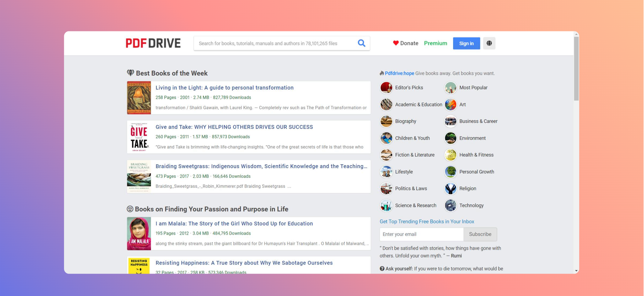Screen dimensions: 644x296
Task: Open 'I am Malala' book title link
Action: coord(234,223)
